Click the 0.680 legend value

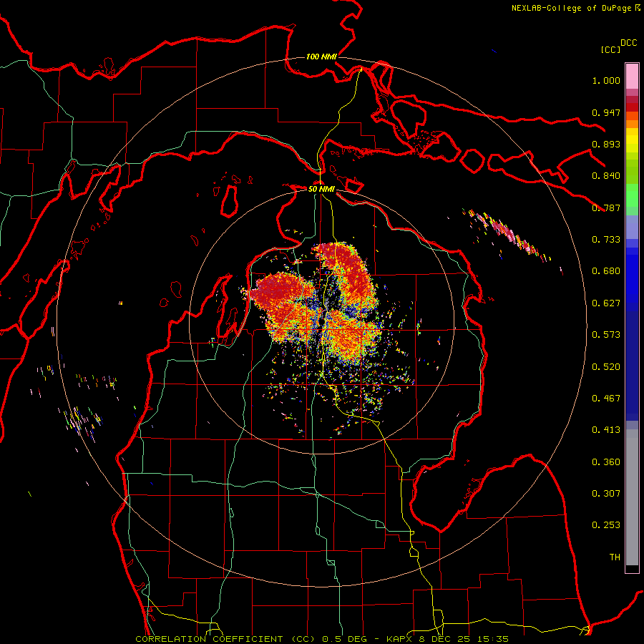(x=606, y=271)
